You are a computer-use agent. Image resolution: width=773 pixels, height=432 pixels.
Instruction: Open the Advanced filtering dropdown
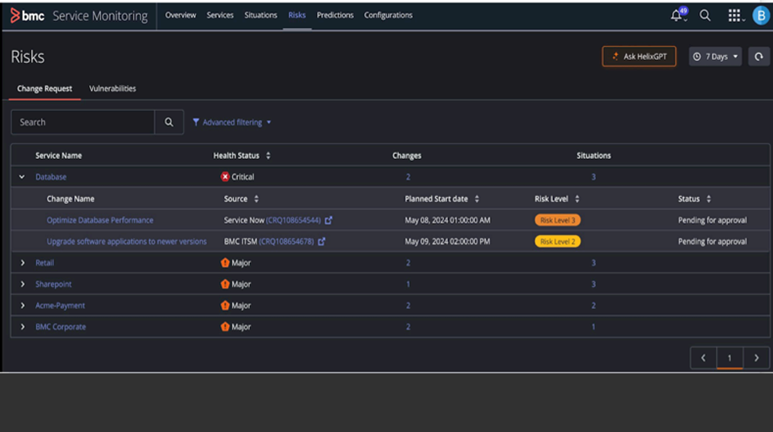pyautogui.click(x=232, y=122)
